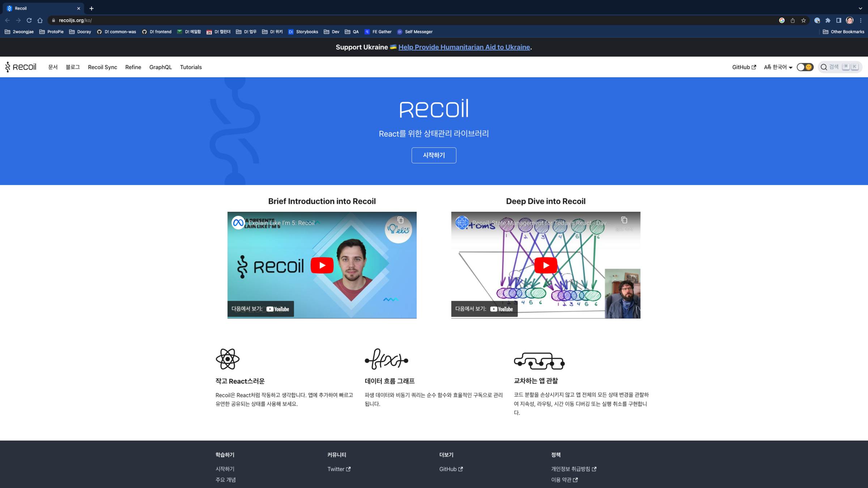The width and height of the screenshot is (868, 488).
Task: Toggle dark/light mode switch
Action: click(805, 67)
